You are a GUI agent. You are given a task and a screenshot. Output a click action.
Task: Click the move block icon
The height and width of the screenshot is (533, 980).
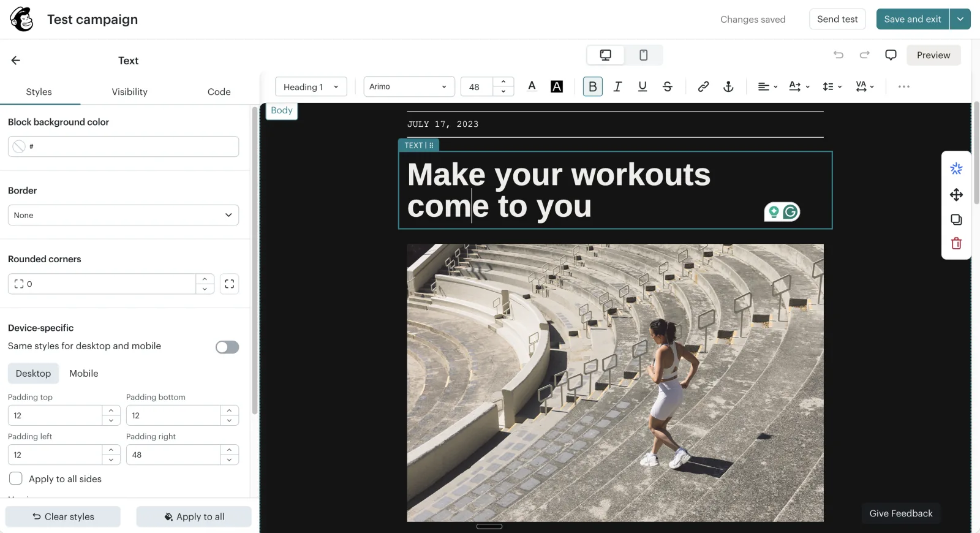click(x=956, y=195)
